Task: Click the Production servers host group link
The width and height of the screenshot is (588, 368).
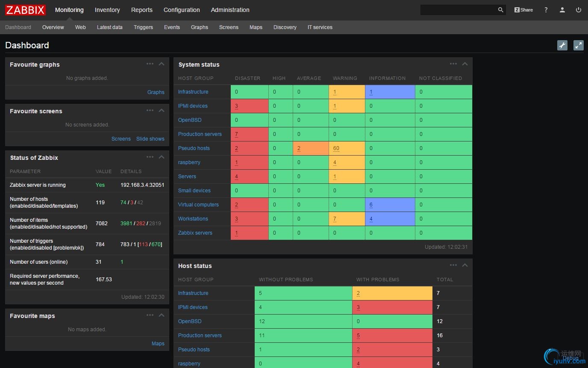Action: [x=200, y=134]
